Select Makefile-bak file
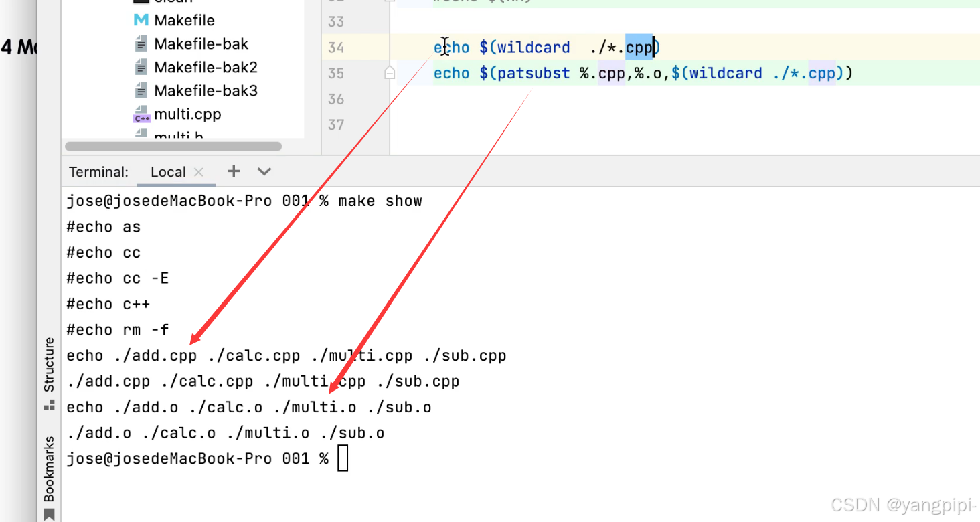Screen dimensions: 980x522 click(x=201, y=44)
